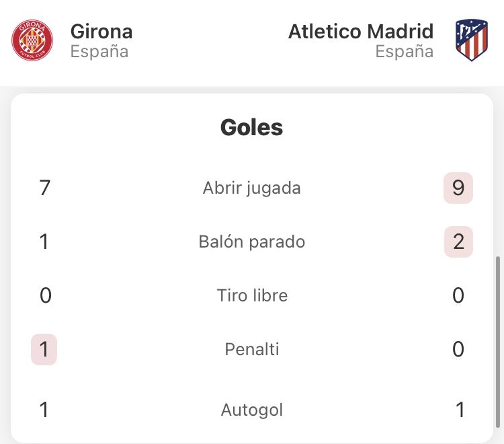
Task: Click España label under Girona
Action: click(x=99, y=52)
